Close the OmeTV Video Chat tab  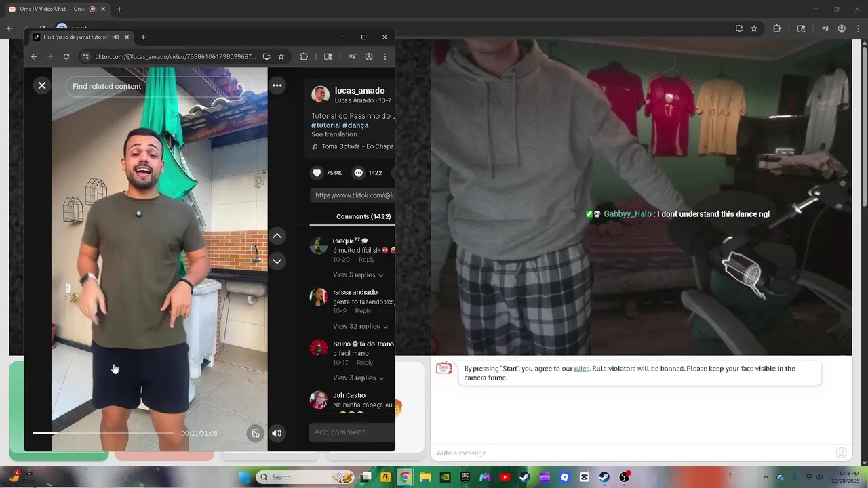click(103, 9)
